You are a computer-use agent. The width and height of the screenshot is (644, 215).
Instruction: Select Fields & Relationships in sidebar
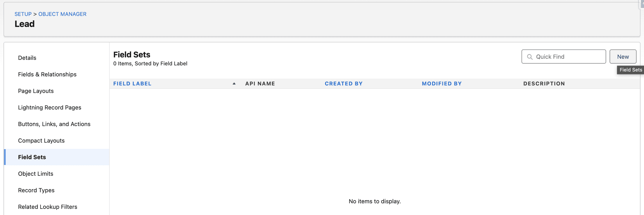pyautogui.click(x=47, y=74)
